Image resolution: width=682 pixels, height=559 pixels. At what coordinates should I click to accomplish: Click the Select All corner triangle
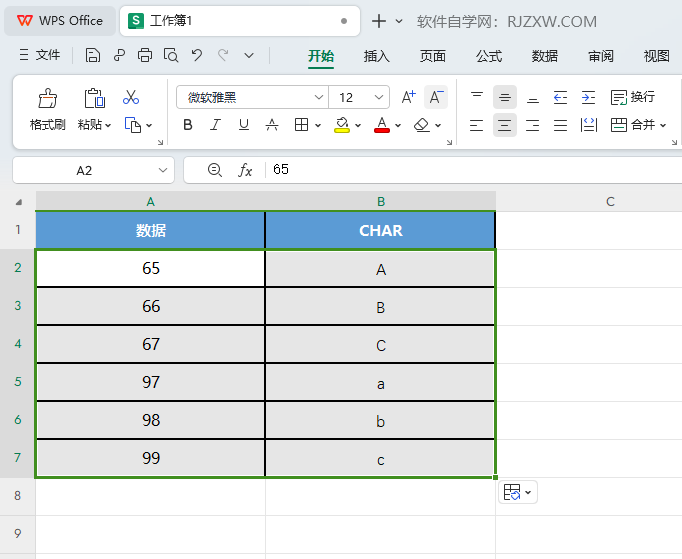[19, 202]
